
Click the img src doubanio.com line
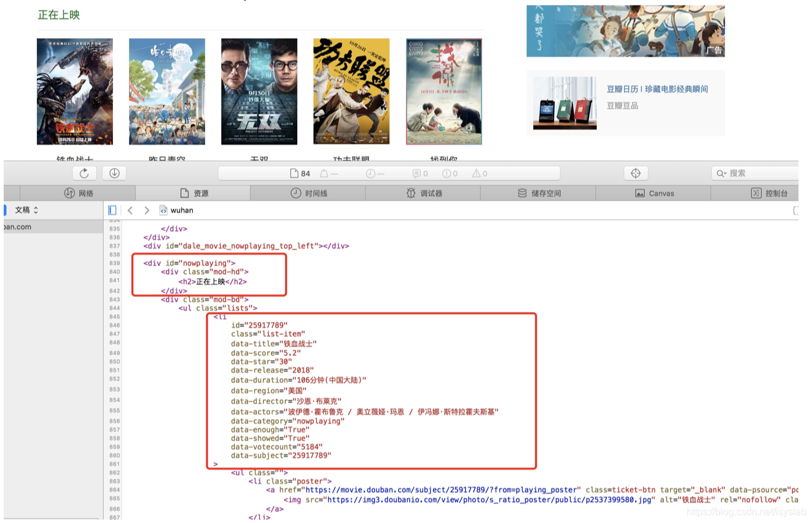tap(541, 500)
